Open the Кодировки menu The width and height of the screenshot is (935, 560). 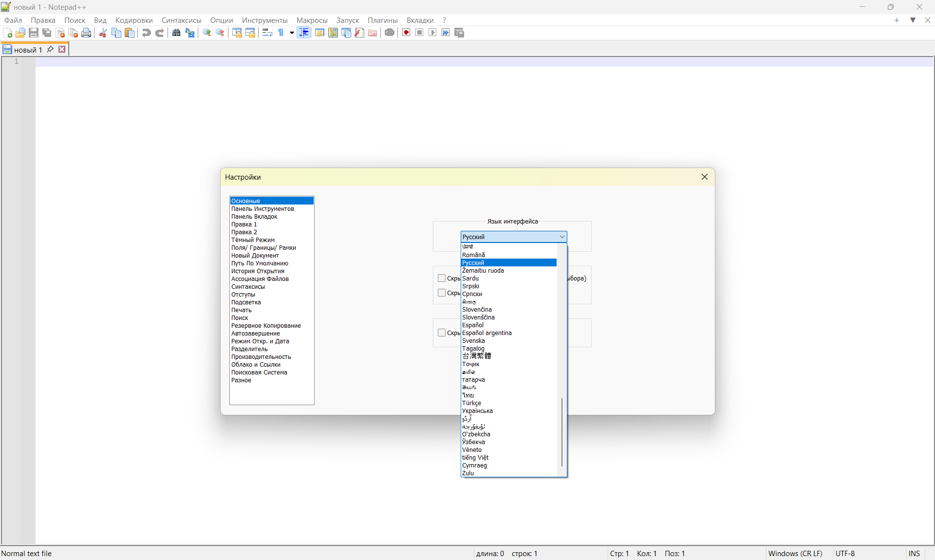pos(134,20)
